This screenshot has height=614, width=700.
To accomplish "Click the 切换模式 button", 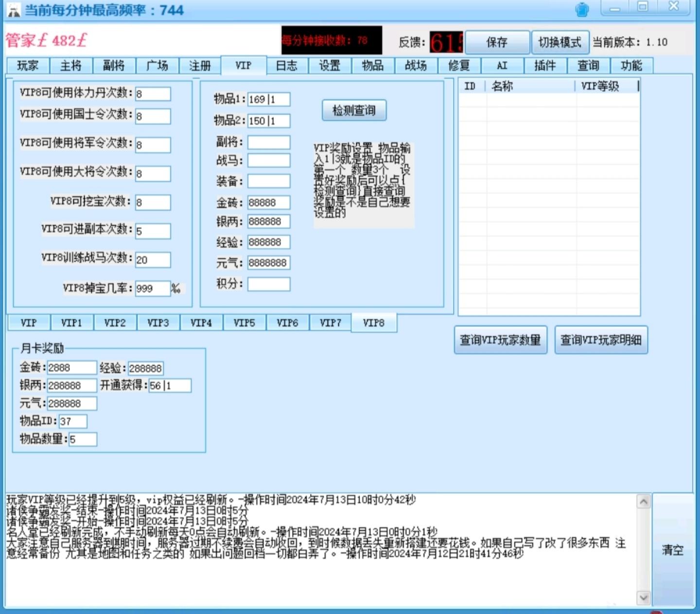I will click(560, 42).
